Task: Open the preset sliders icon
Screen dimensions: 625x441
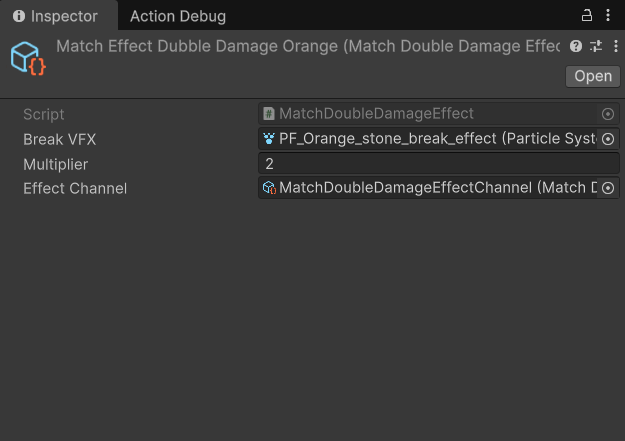Action: [x=596, y=46]
